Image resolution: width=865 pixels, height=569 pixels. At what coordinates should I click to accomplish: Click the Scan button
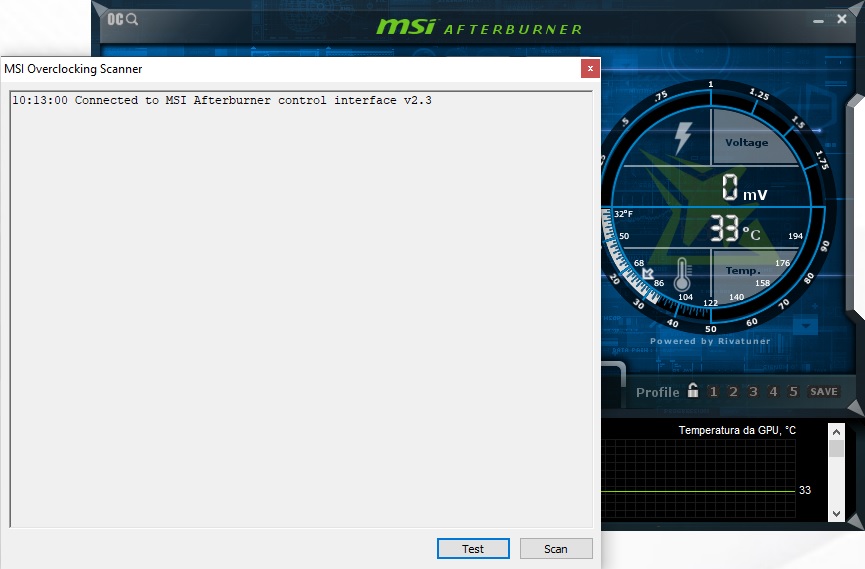point(556,549)
